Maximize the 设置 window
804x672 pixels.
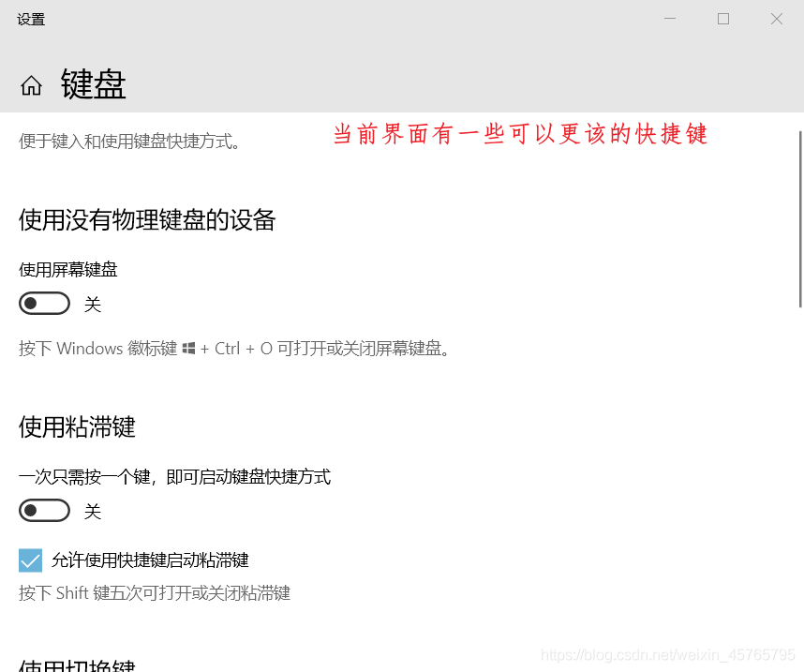(x=723, y=19)
